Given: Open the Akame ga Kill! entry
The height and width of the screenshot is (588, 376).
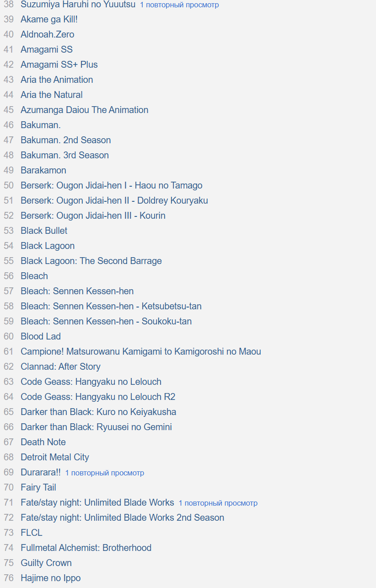Looking at the screenshot, I should pyautogui.click(x=49, y=19).
